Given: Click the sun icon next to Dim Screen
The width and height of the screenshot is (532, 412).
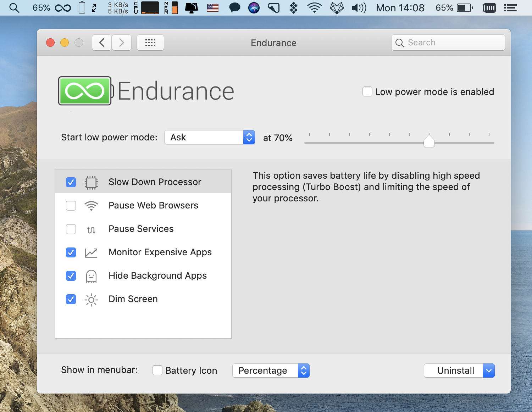Looking at the screenshot, I should [x=91, y=299].
